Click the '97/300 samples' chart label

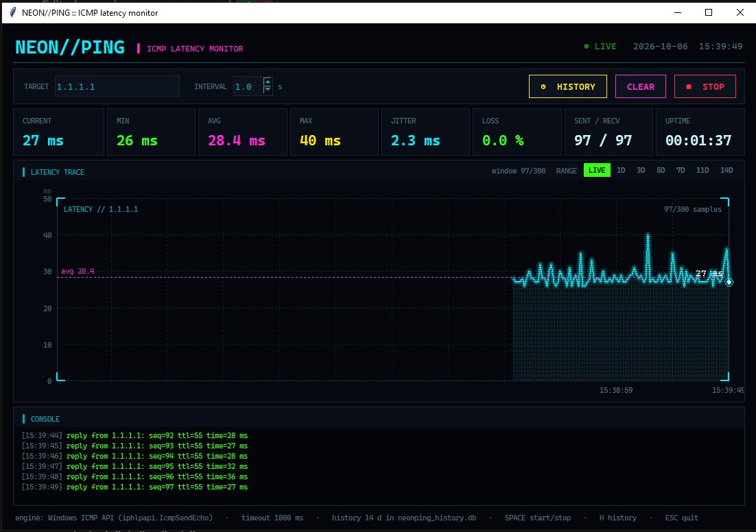pos(692,209)
